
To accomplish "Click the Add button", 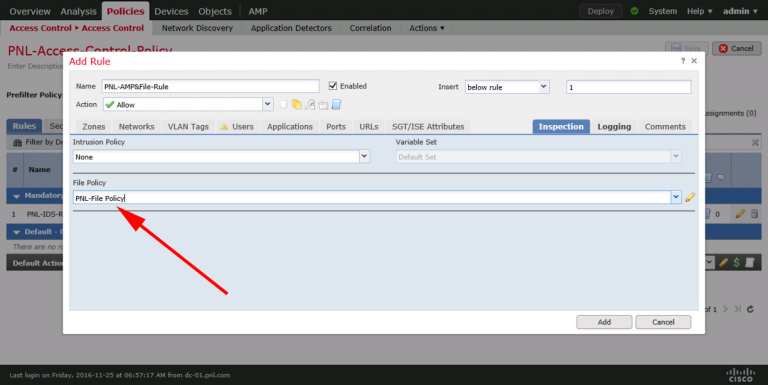I will coord(604,322).
